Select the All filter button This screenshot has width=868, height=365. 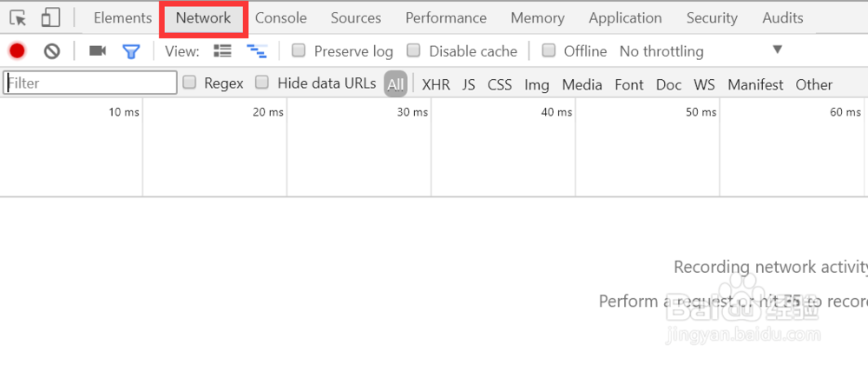tap(395, 84)
